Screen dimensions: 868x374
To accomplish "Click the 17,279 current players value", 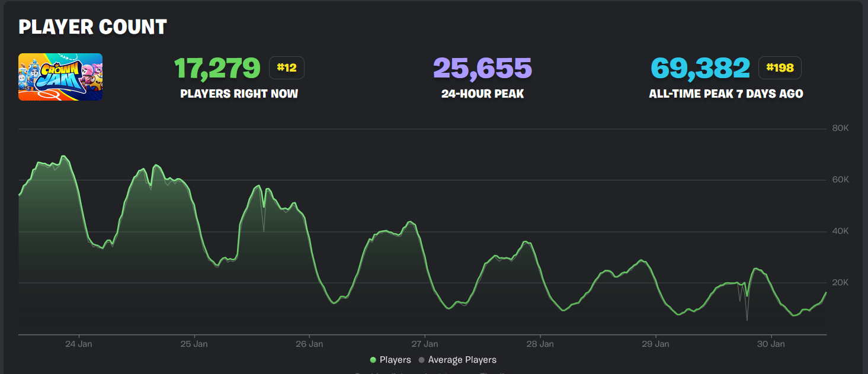I will click(217, 69).
